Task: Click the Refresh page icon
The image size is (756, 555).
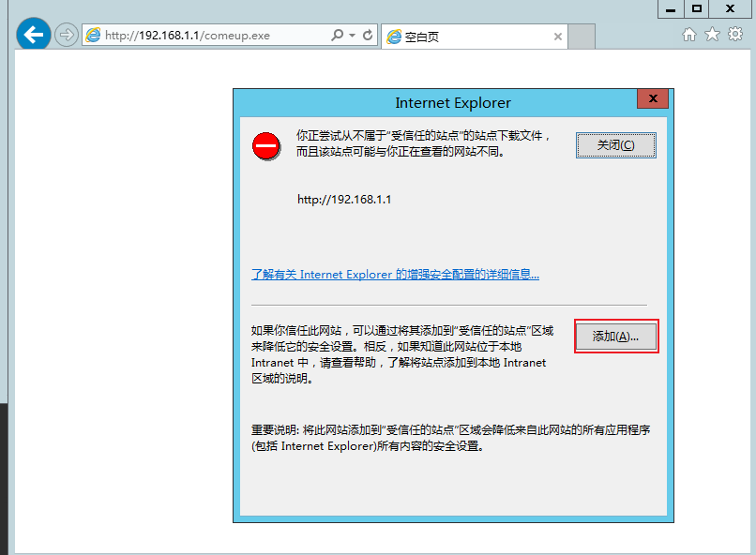Action: (368, 36)
